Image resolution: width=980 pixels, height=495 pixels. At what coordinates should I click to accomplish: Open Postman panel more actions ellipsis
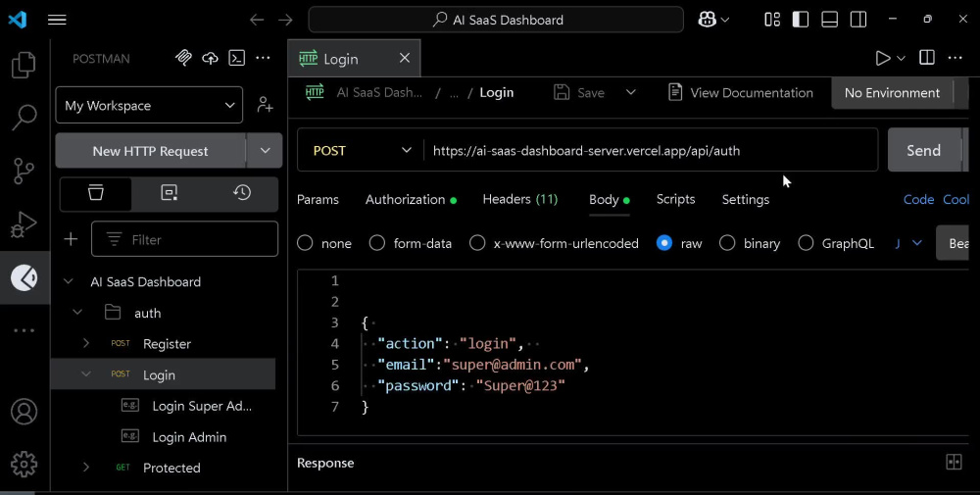click(263, 58)
